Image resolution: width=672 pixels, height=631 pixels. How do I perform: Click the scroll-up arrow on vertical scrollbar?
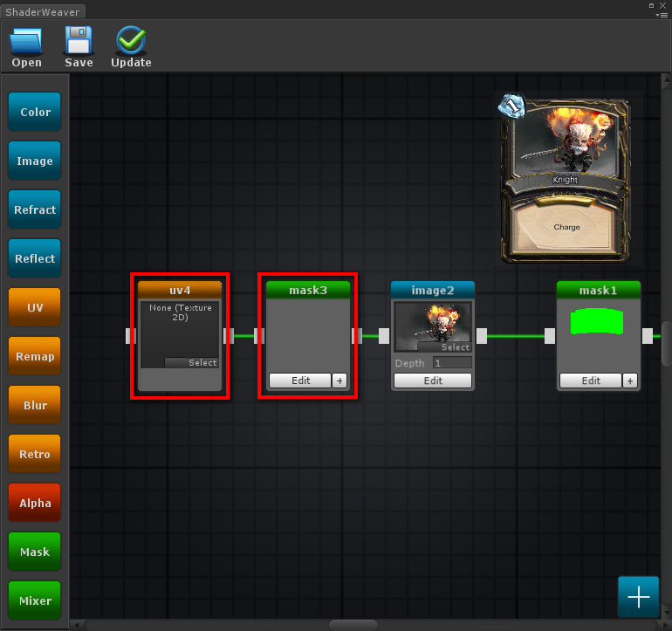point(667,79)
